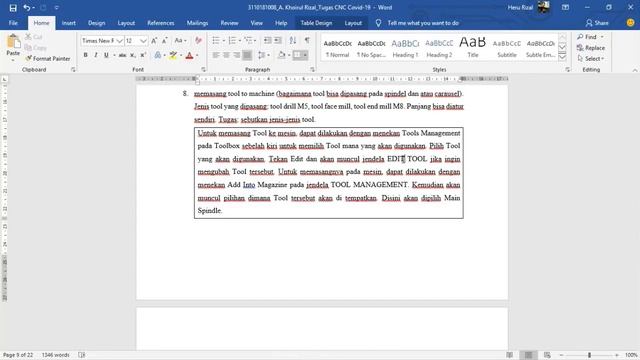Open the Borders dropdown arrow
The width and height of the screenshot is (640, 360).
point(305,55)
